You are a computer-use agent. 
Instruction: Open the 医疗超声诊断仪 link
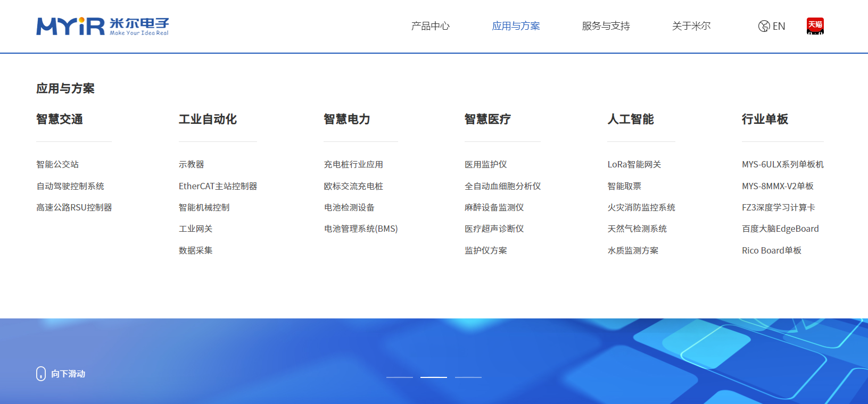[x=494, y=229]
